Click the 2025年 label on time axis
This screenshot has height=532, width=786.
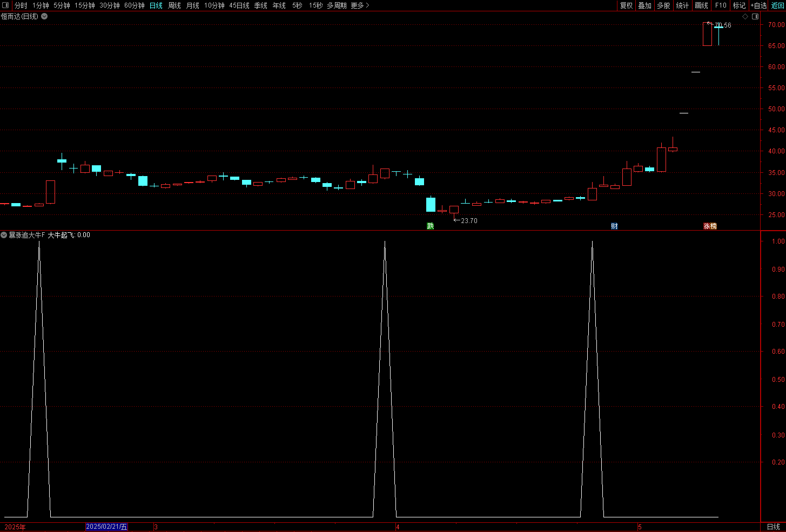(15, 527)
